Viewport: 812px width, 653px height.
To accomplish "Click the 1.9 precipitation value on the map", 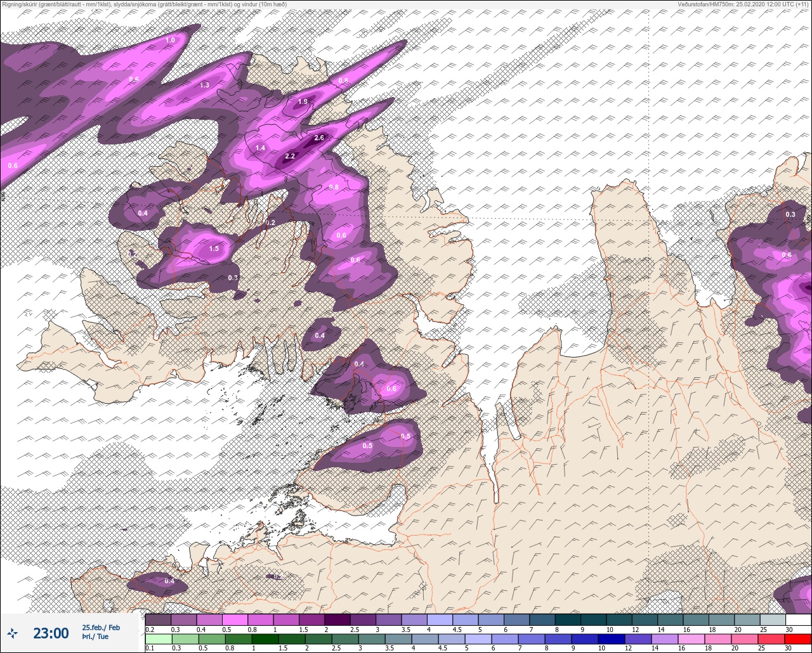I will click(303, 101).
